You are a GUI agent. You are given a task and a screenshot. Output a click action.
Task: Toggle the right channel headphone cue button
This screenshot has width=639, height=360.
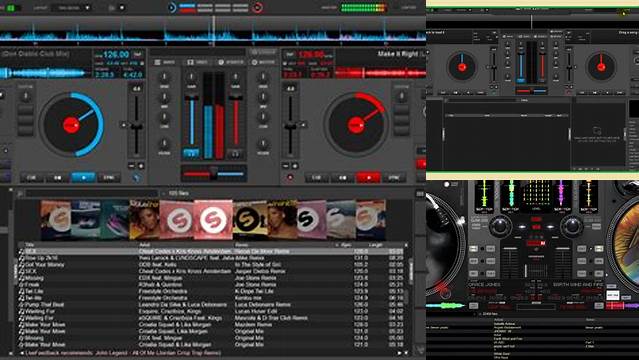[x=236, y=153]
